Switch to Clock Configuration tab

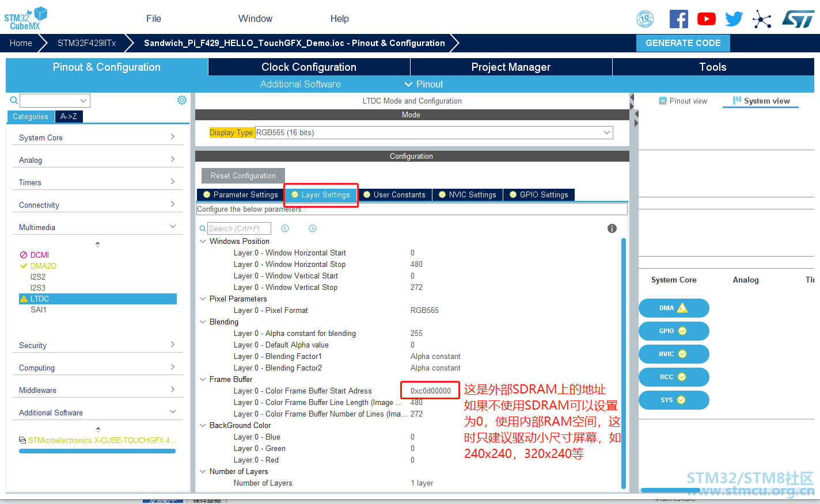(309, 67)
